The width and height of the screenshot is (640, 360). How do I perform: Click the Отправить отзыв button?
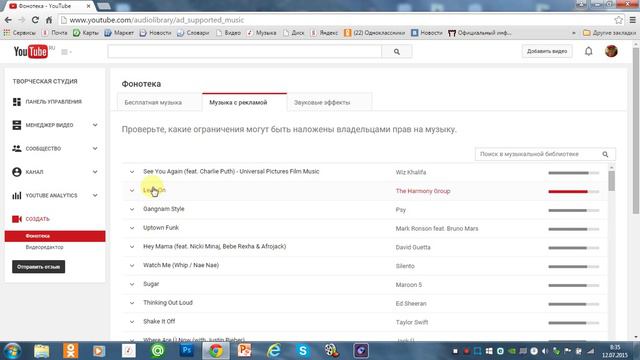[38, 267]
